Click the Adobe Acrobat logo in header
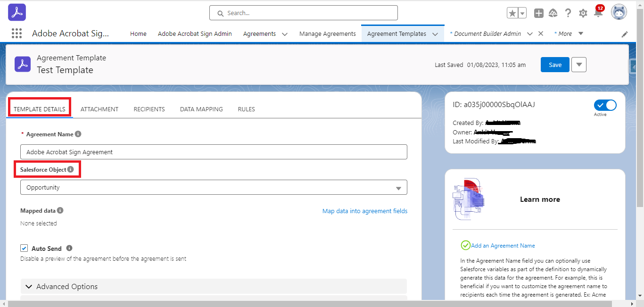The image size is (644, 307). coord(17,12)
